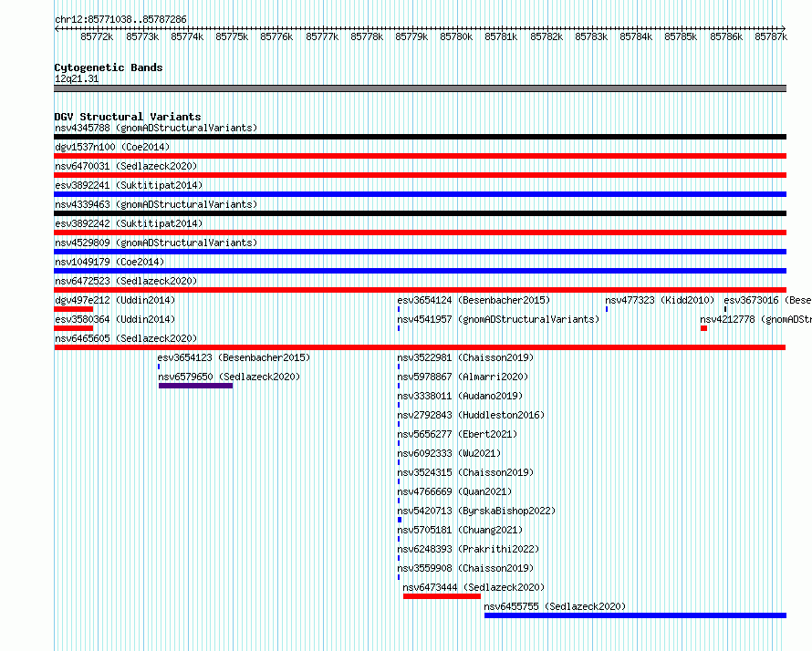The width and height of the screenshot is (812, 651).
Task: Select nsv6465605 (Sedlazeck2020) label
Action: pyautogui.click(x=126, y=338)
